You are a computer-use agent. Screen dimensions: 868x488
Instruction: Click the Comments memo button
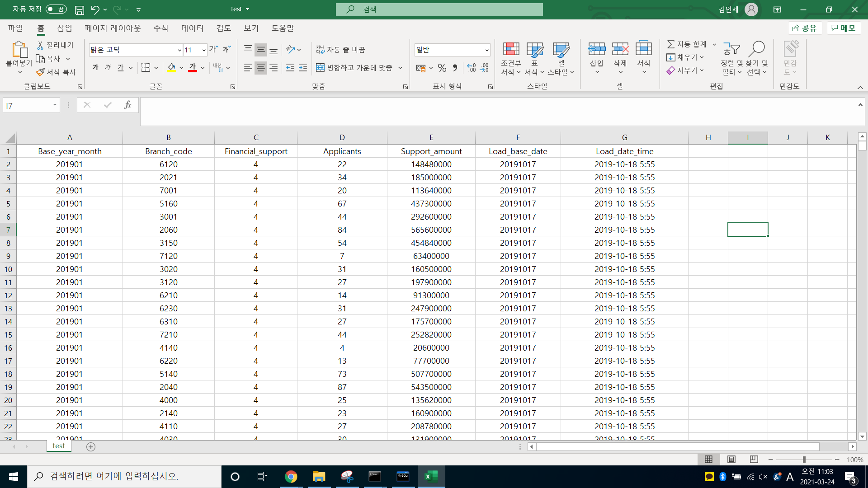coord(844,28)
